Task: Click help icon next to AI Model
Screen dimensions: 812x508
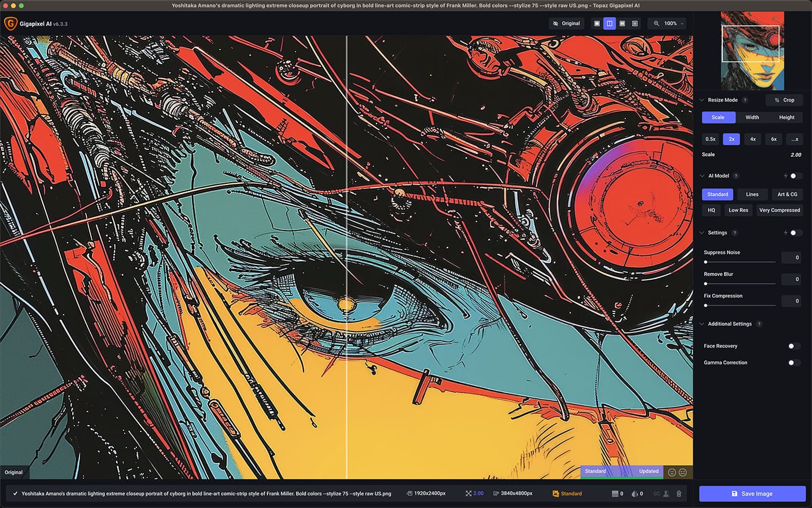Action: (x=736, y=176)
